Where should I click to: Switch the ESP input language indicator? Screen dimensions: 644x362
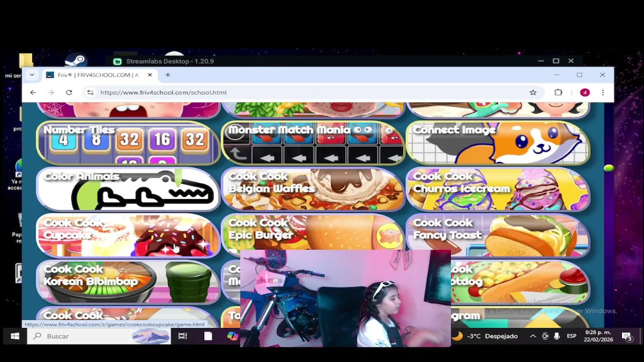point(572,336)
